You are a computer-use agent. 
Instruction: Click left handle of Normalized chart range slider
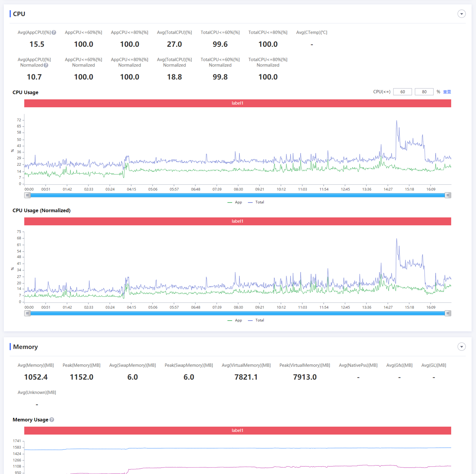[x=27, y=313]
